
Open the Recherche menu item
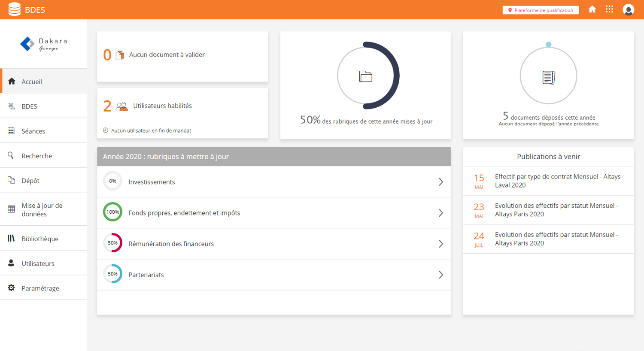point(43,156)
